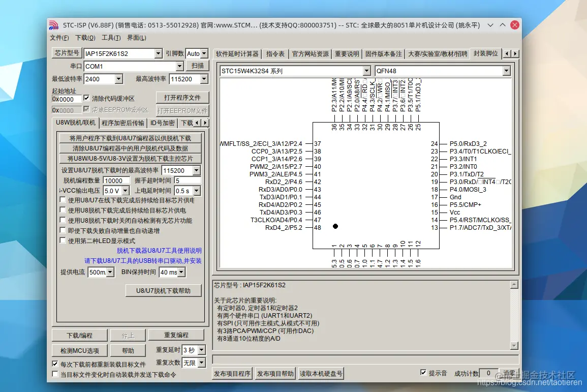Click 下载/编程 button
The image size is (587, 392).
79,335
